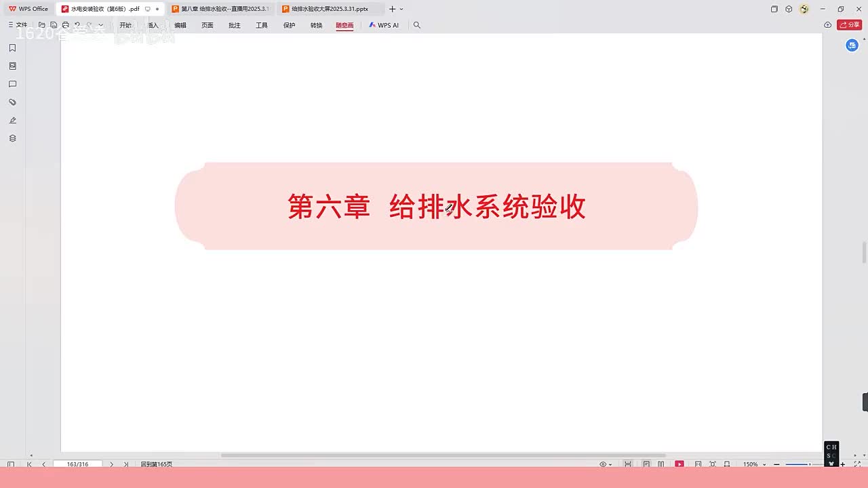Image resolution: width=868 pixels, height=488 pixels.
Task: Click the open folder icon in toolbar
Action: coord(42,25)
